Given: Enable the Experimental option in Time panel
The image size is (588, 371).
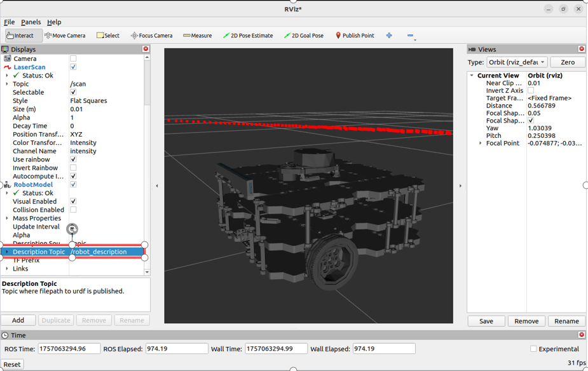Looking at the screenshot, I should [533, 348].
